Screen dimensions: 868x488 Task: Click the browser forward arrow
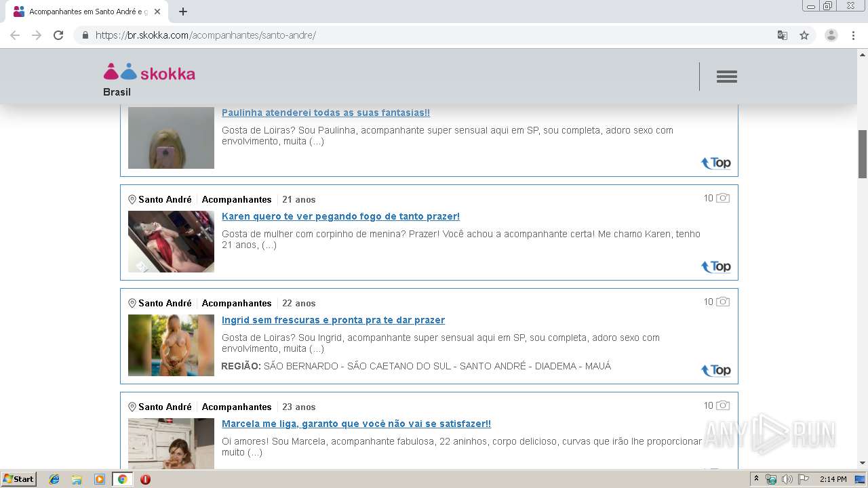pos(37,35)
